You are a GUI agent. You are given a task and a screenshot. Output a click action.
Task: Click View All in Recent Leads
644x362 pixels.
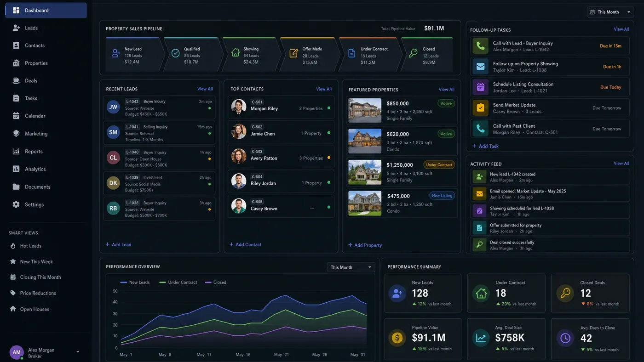coord(205,89)
